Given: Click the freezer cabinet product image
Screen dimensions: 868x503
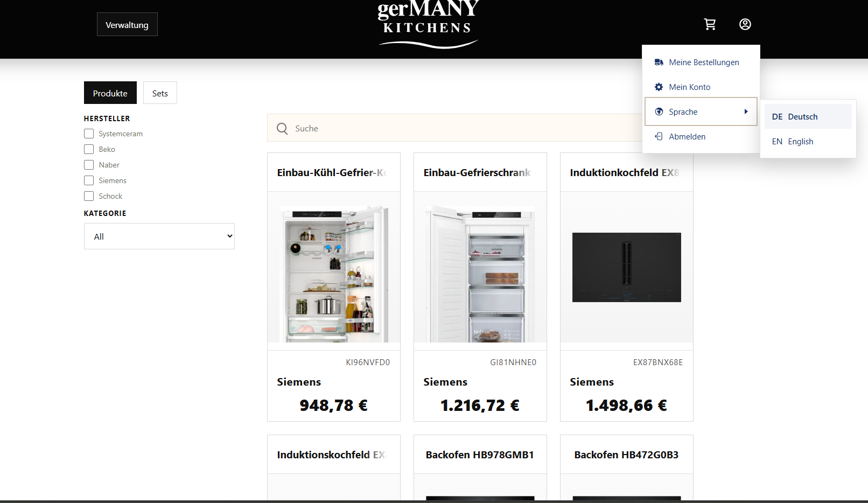Looking at the screenshot, I should point(480,274).
